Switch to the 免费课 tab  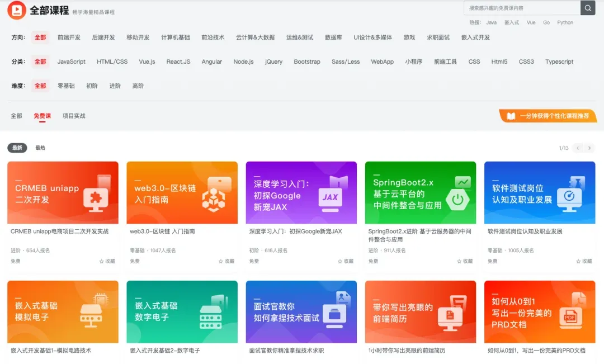[42, 116]
